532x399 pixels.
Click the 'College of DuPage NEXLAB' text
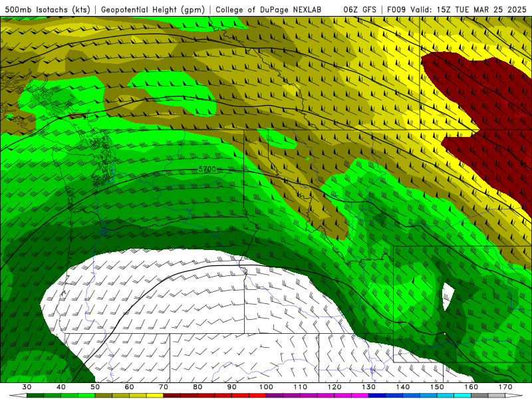[x=268, y=10]
